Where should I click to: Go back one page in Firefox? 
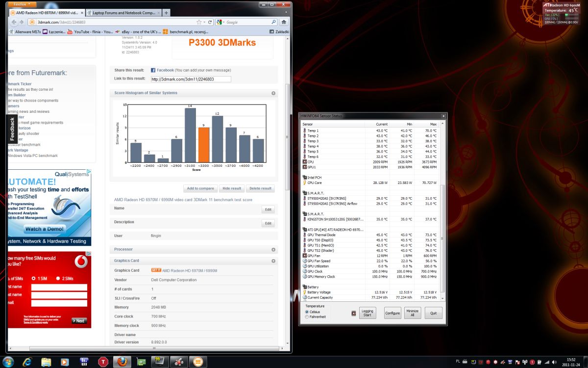click(13, 22)
